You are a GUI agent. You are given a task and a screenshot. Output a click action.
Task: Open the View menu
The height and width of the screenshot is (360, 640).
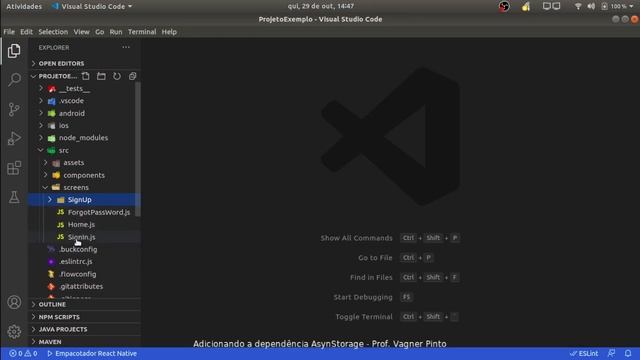point(81,32)
